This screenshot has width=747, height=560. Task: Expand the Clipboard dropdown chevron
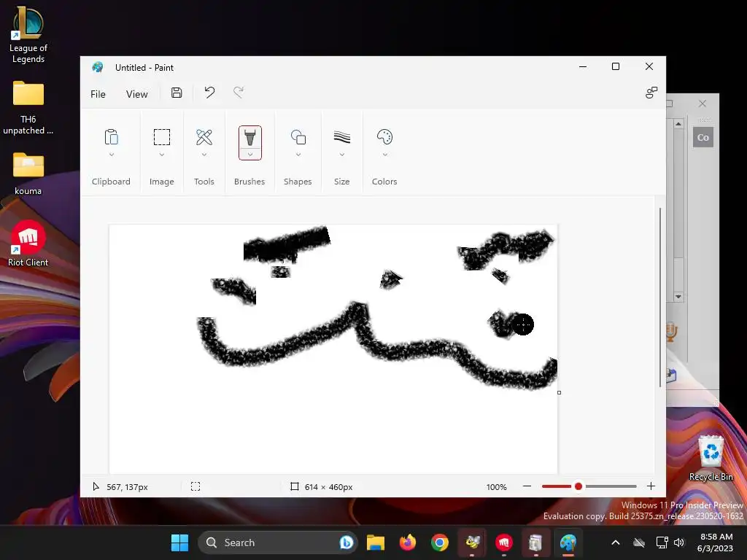click(x=111, y=155)
